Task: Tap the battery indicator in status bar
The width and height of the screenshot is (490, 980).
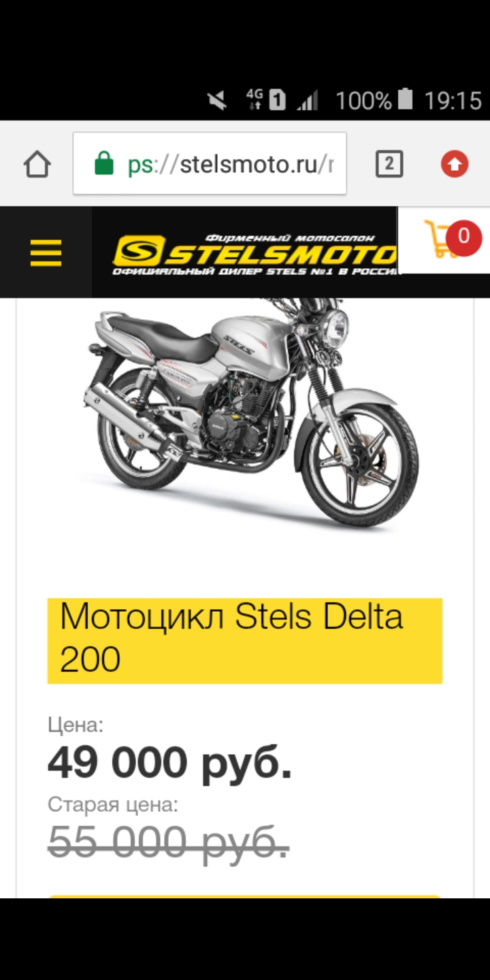Action: click(x=406, y=100)
